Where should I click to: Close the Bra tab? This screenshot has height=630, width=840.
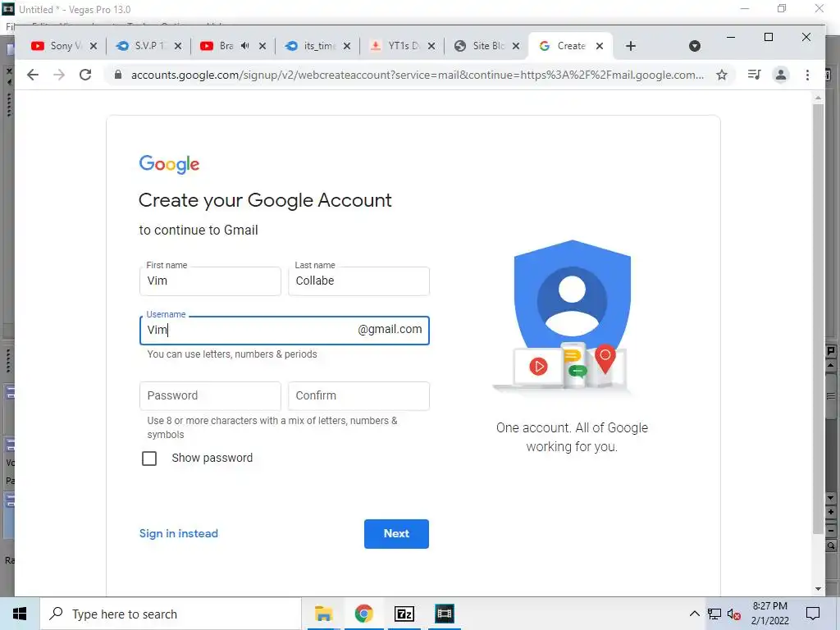coord(262,46)
